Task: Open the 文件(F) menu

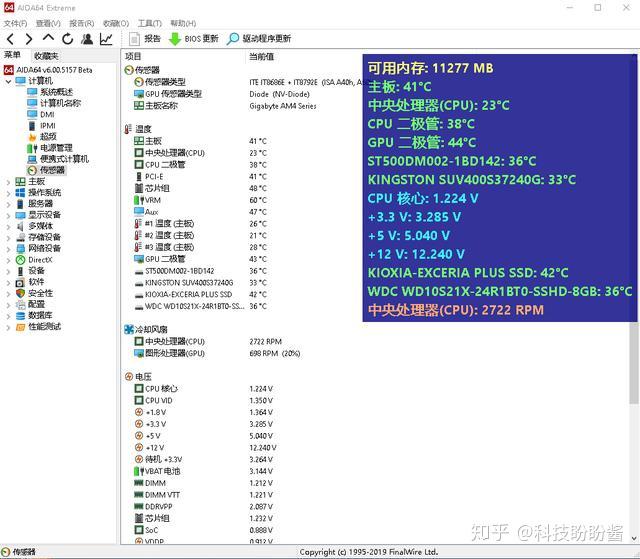Action: pos(15,23)
